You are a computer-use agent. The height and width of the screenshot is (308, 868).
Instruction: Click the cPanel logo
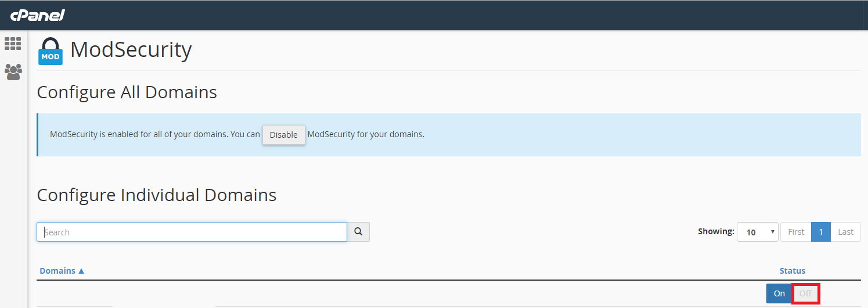pyautogui.click(x=37, y=15)
